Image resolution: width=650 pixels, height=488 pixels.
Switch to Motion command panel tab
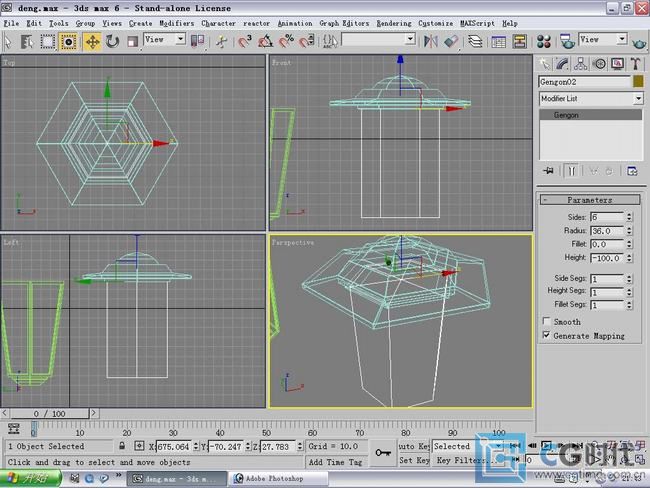[x=599, y=64]
